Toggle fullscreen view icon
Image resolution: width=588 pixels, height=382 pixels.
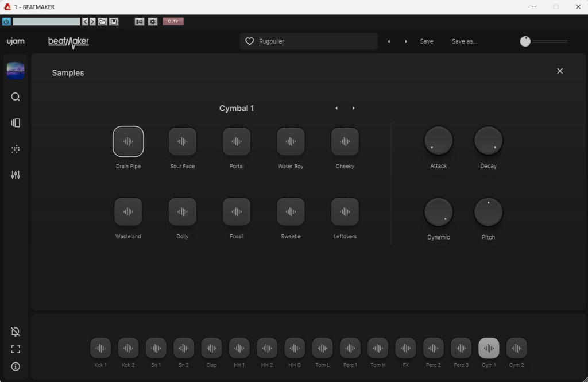tap(16, 349)
